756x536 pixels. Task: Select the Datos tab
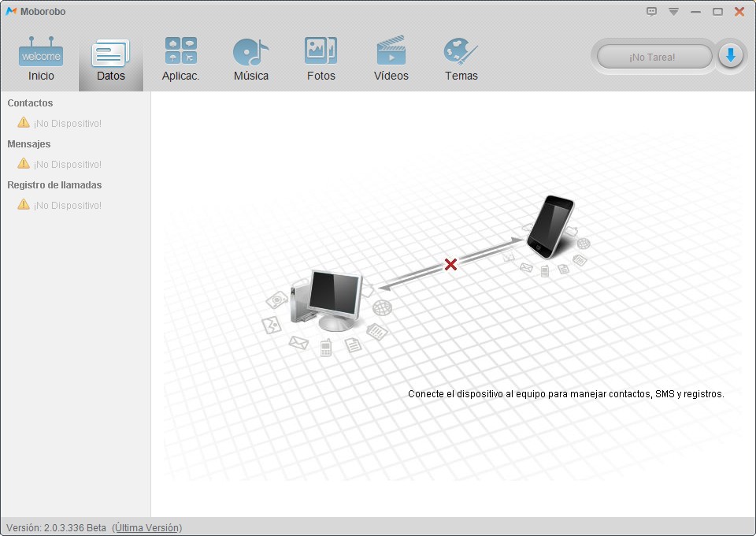[x=111, y=59]
